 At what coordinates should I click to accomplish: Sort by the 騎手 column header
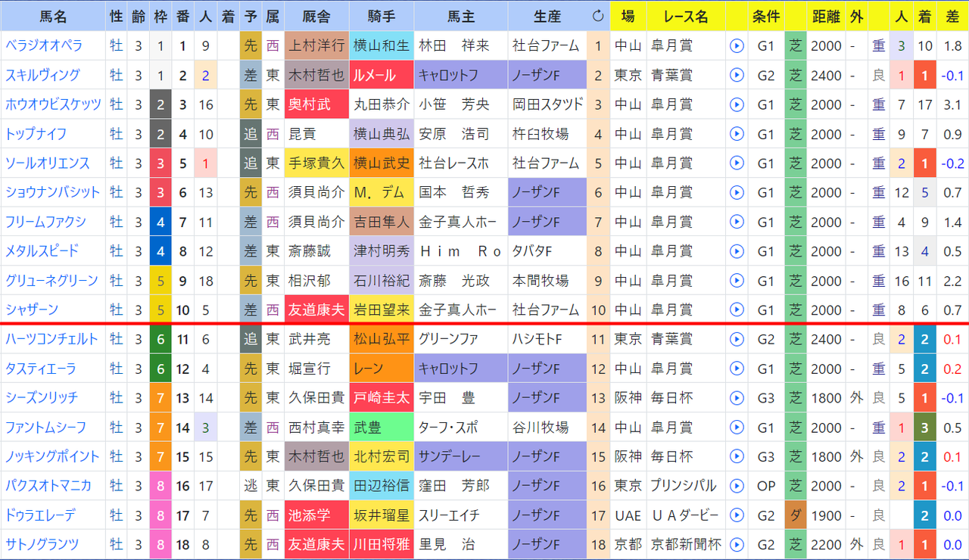pos(382,16)
